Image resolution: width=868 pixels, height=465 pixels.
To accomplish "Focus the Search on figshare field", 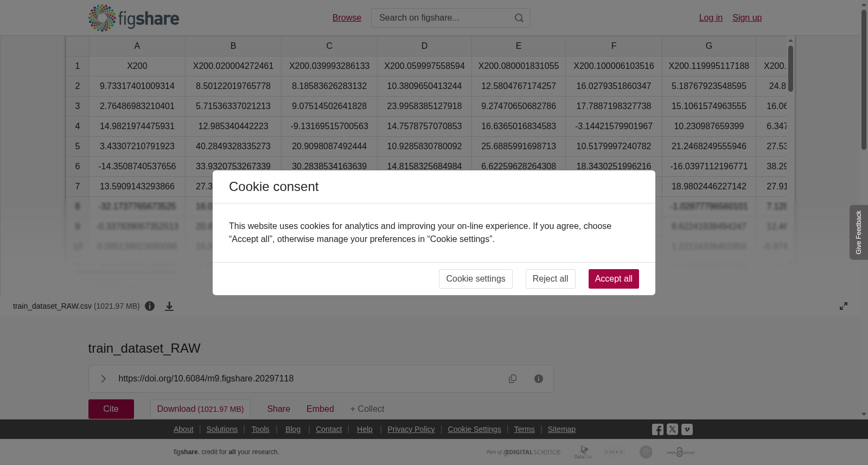I will pos(451,18).
